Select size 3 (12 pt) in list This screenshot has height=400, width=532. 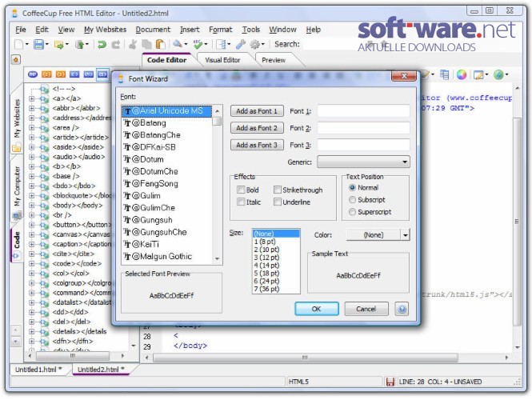[x=276, y=258]
